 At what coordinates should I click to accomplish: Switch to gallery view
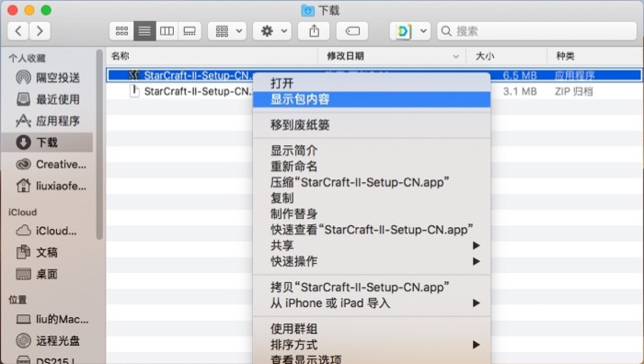190,31
